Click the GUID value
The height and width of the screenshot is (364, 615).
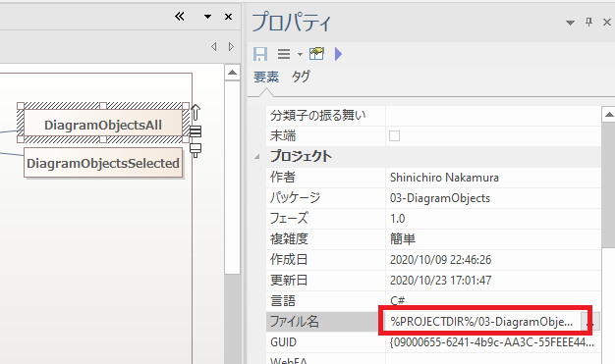click(x=492, y=342)
